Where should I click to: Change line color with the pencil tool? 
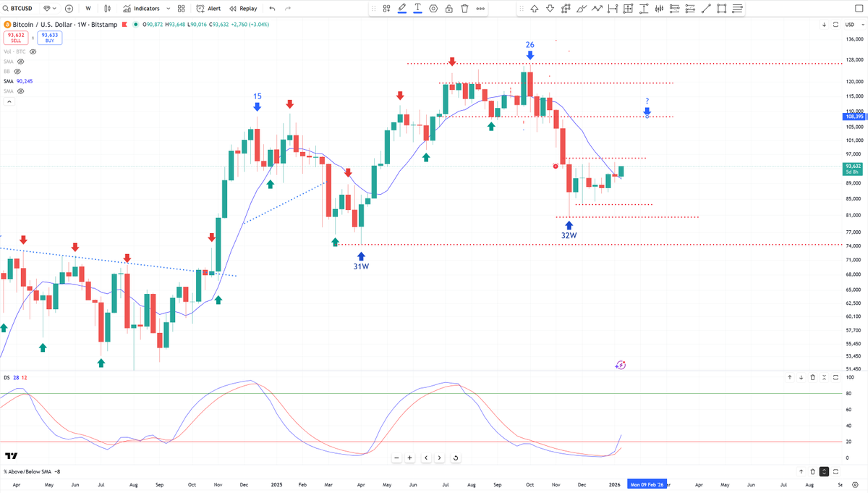pyautogui.click(x=402, y=9)
